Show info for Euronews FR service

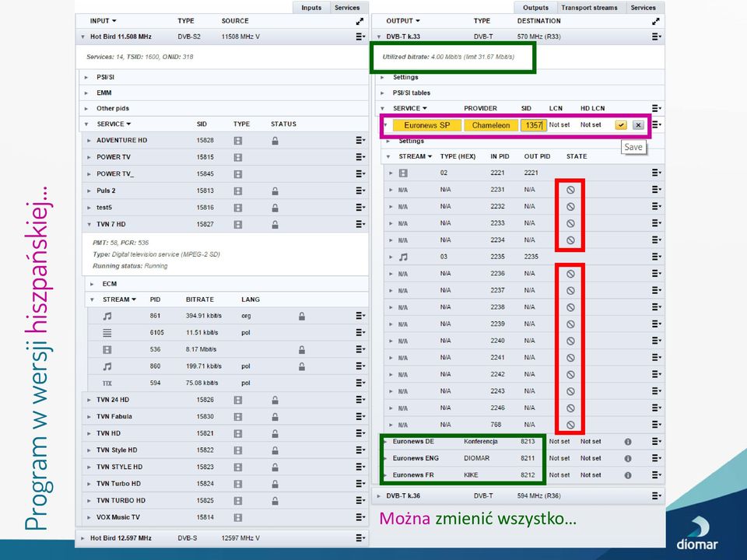pyautogui.click(x=628, y=475)
